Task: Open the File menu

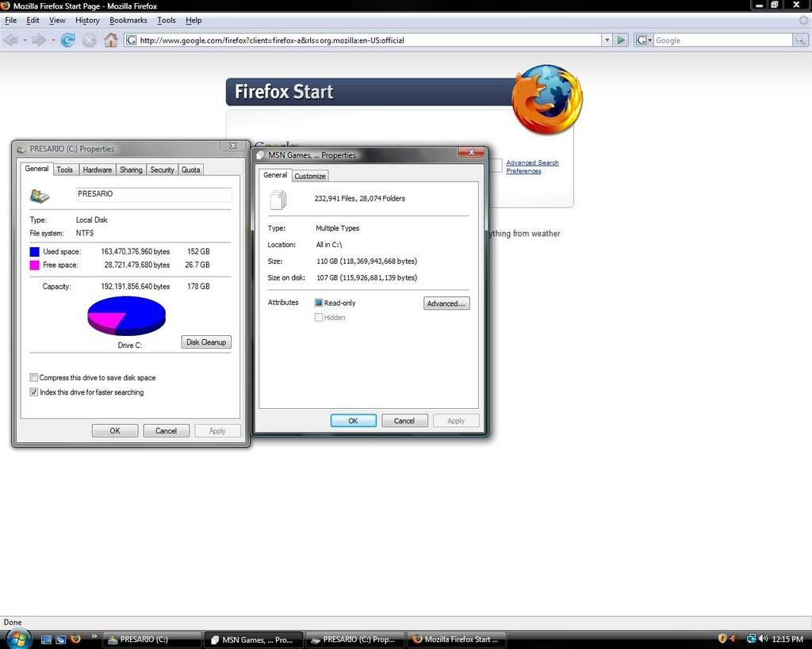Action: [10, 20]
